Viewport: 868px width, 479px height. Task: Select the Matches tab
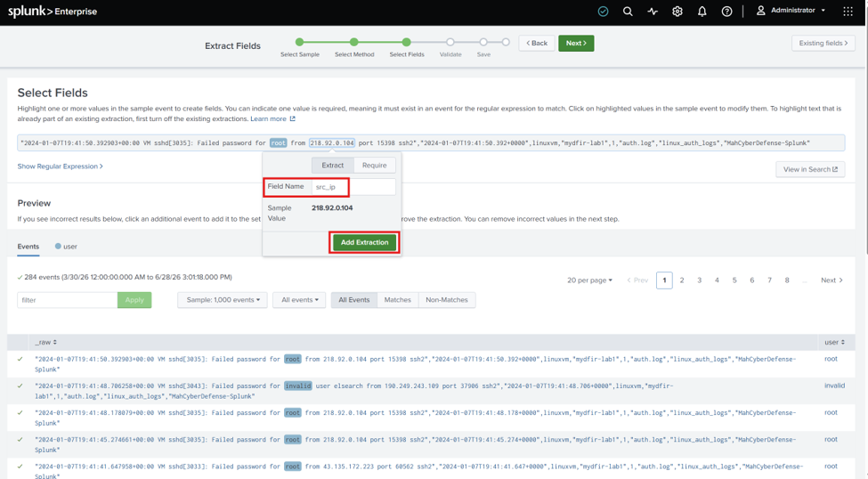pyautogui.click(x=397, y=299)
